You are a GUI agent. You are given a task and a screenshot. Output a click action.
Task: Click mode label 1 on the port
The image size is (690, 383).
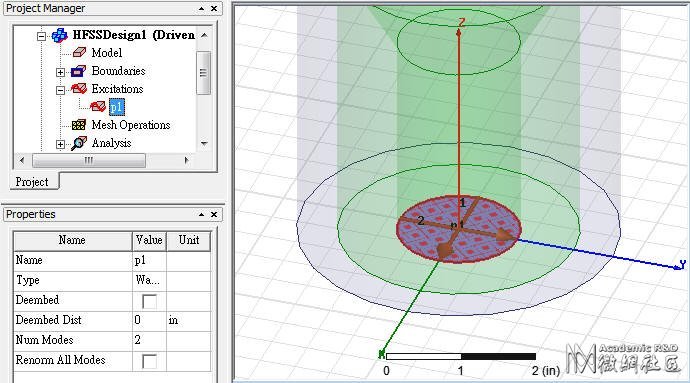click(462, 203)
